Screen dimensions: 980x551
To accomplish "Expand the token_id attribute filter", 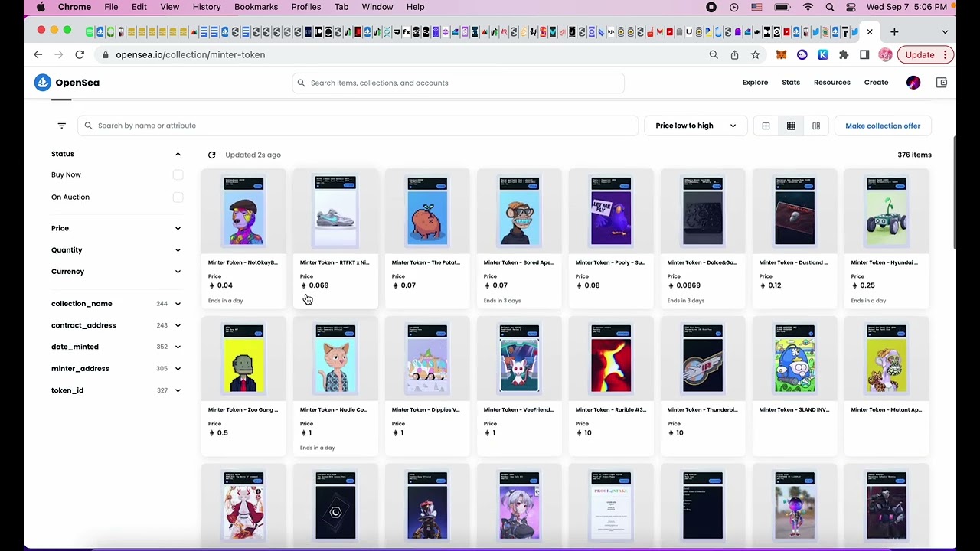I will pyautogui.click(x=178, y=390).
